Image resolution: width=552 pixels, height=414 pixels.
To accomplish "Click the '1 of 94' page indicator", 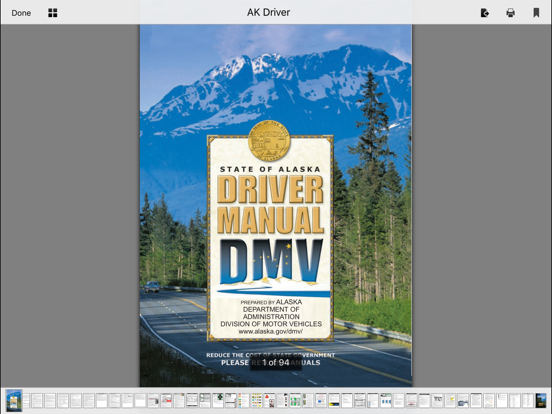I will pyautogui.click(x=276, y=363).
